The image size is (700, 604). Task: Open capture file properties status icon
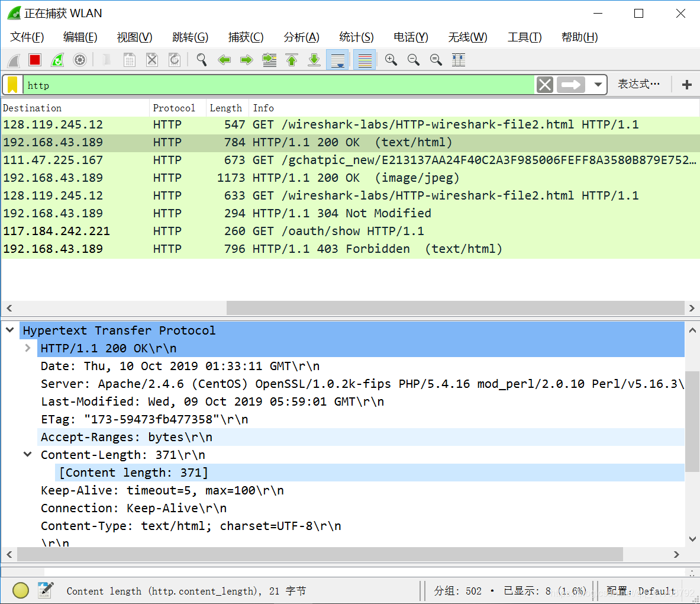(x=46, y=590)
